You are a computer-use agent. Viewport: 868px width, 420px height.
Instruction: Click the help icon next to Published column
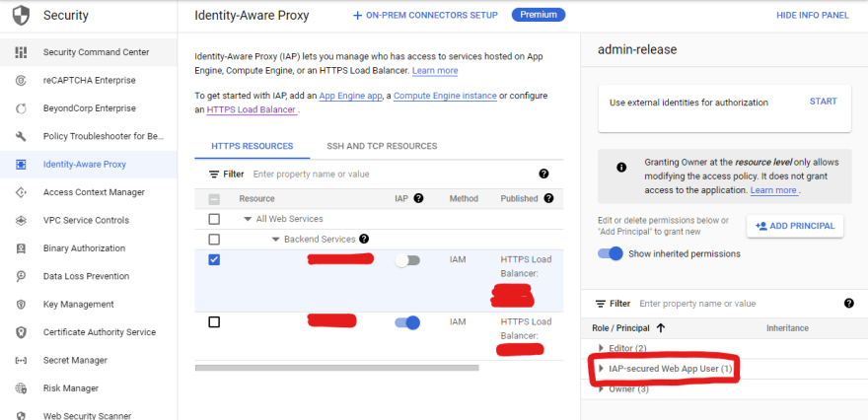(x=548, y=198)
